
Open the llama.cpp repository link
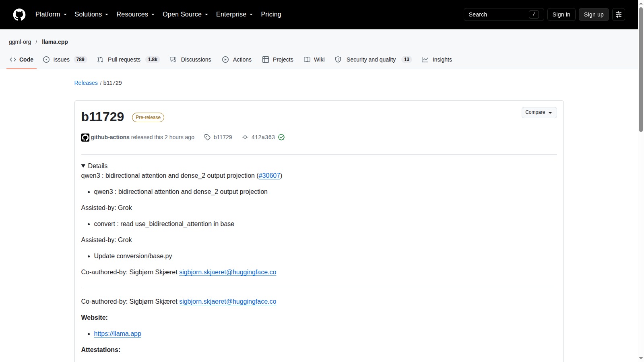pos(55,42)
